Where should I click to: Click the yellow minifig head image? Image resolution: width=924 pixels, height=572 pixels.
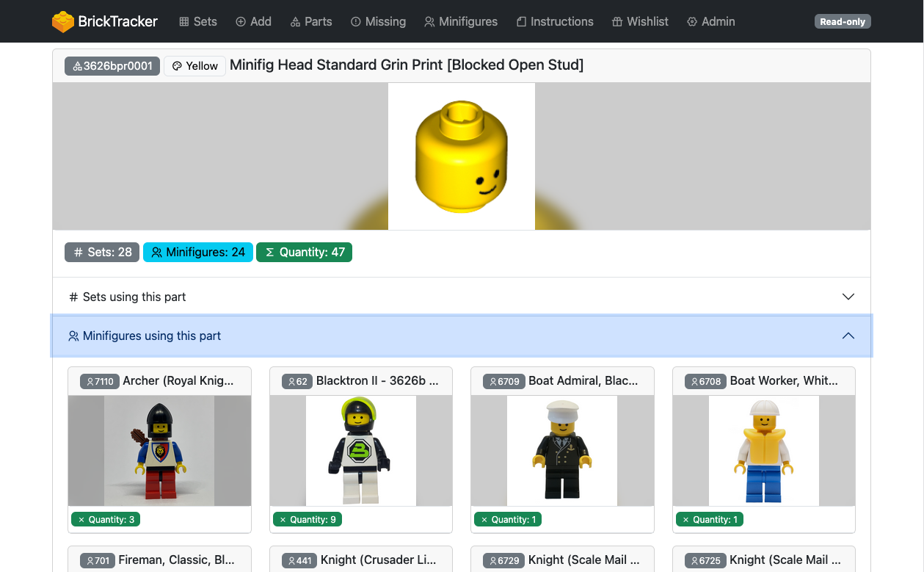461,156
